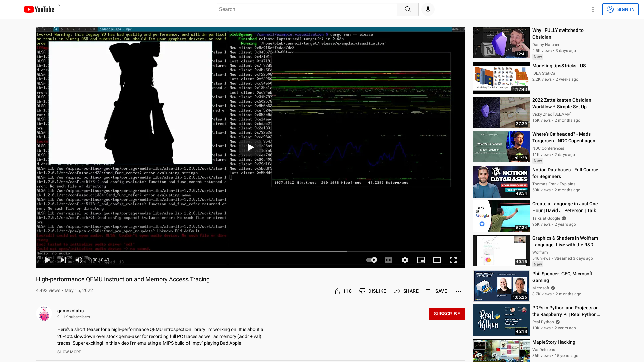Click the 9.11K subscribers text

tap(73, 317)
